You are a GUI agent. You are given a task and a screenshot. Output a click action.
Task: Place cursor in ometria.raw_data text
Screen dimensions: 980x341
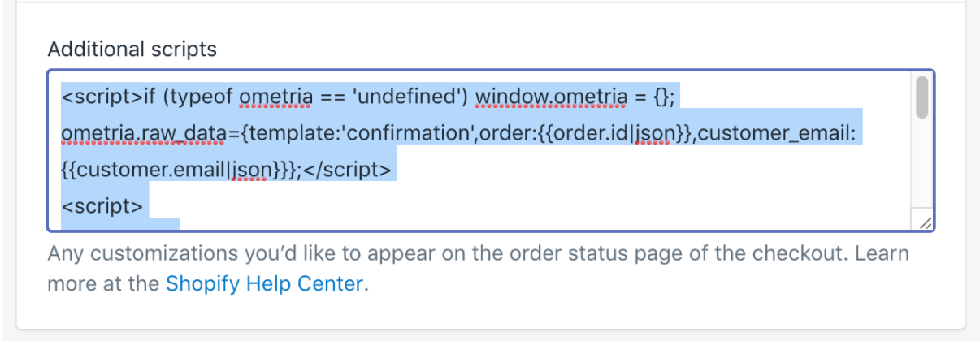tap(130, 133)
